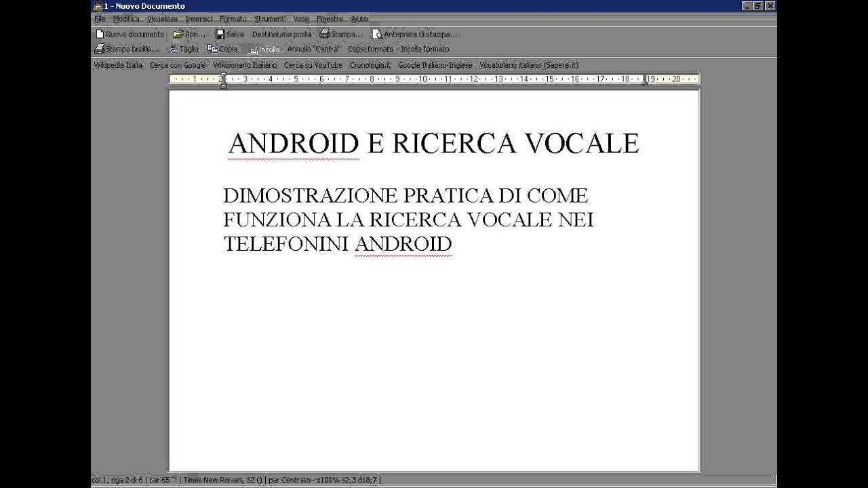This screenshot has width=868, height=488.
Task: Place cursor in heading "ANDROID E RICERCA VOCALE"
Action: tap(434, 144)
